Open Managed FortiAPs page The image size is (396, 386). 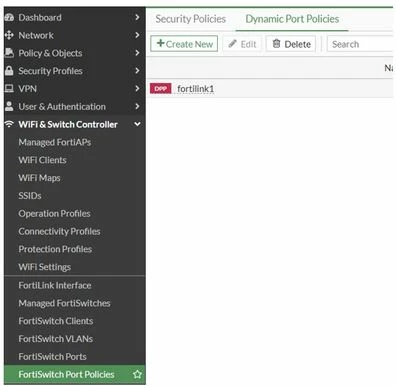click(75, 142)
